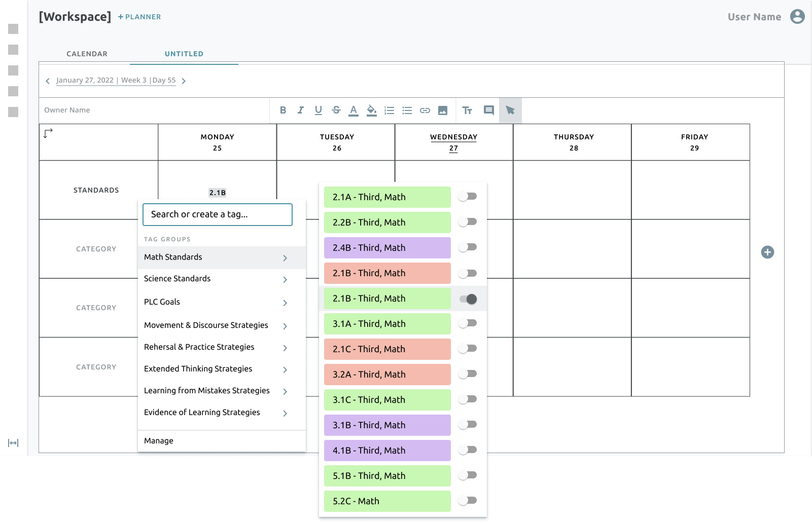Screen dimensions: 812x523
Task: Insert a numbered list
Action: click(390, 110)
